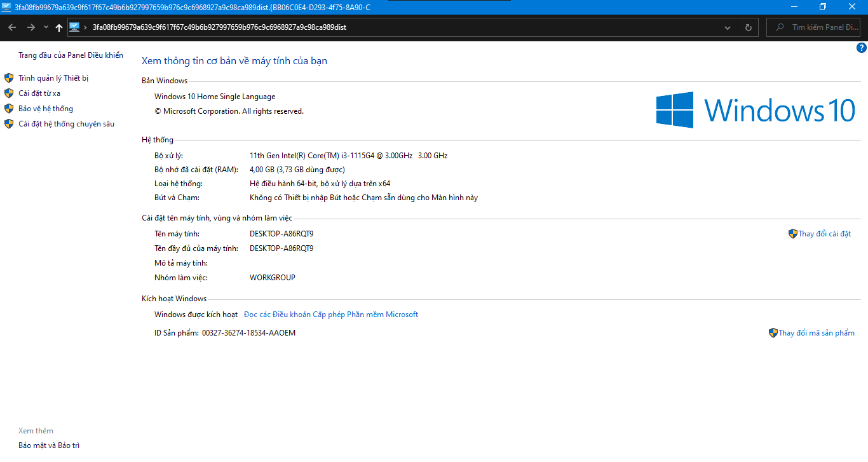Click the Tìm kiếm Panel search box
The image size is (868, 462).
(x=814, y=27)
